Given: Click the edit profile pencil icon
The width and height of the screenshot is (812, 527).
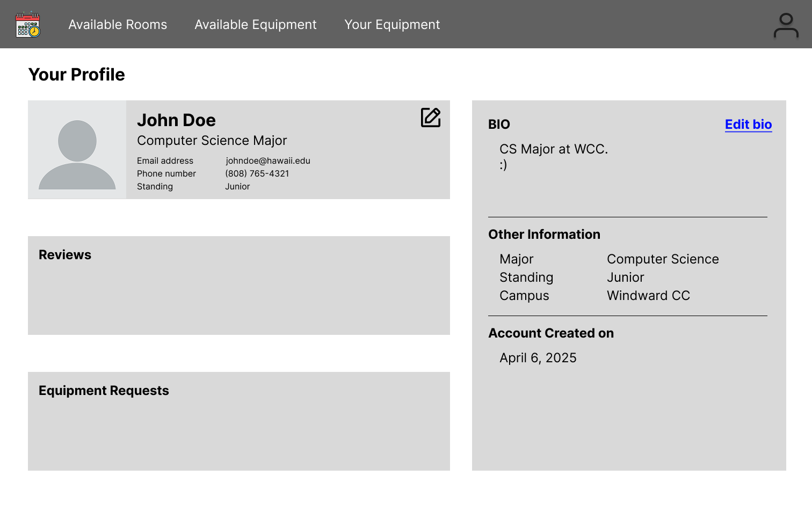Looking at the screenshot, I should (430, 118).
